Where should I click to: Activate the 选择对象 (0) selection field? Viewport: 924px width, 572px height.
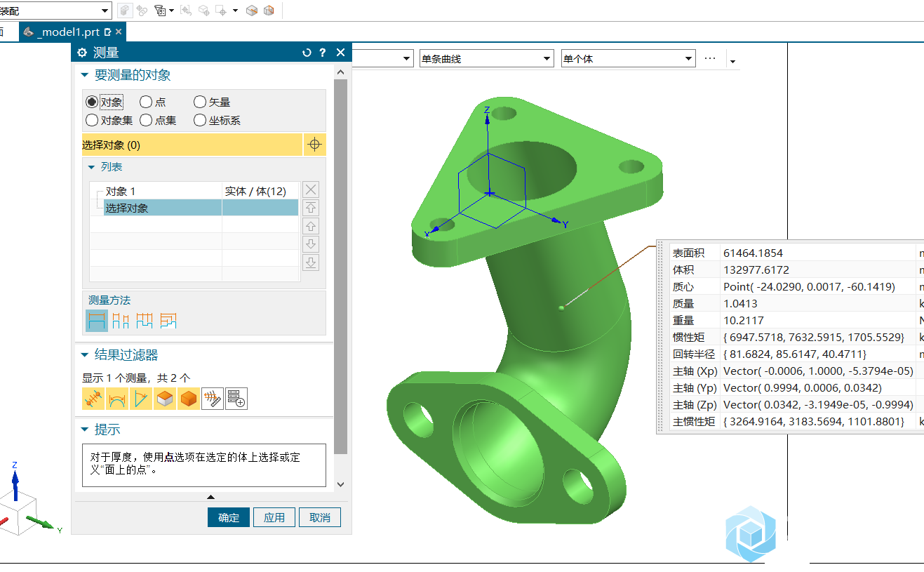[192, 145]
